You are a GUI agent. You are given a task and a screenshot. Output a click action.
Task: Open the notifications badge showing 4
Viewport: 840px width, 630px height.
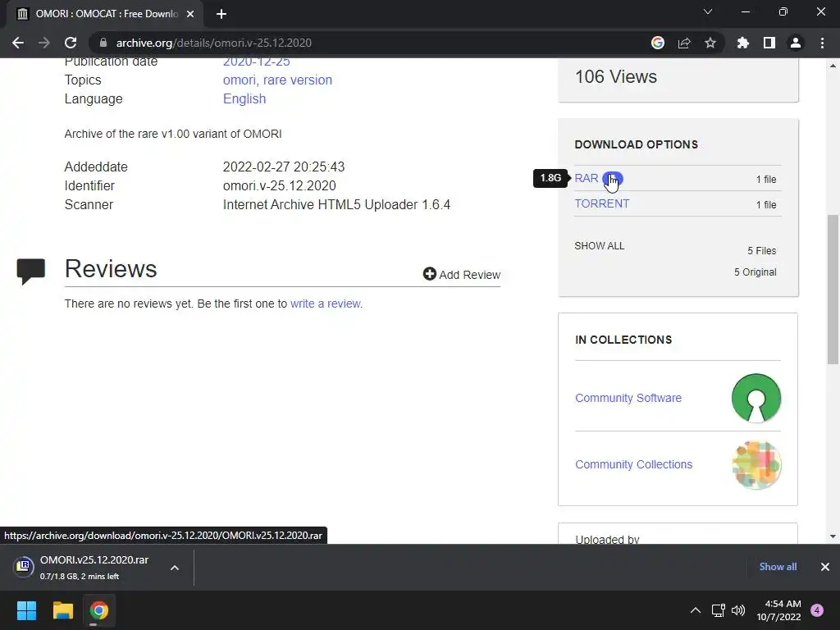tap(817, 610)
